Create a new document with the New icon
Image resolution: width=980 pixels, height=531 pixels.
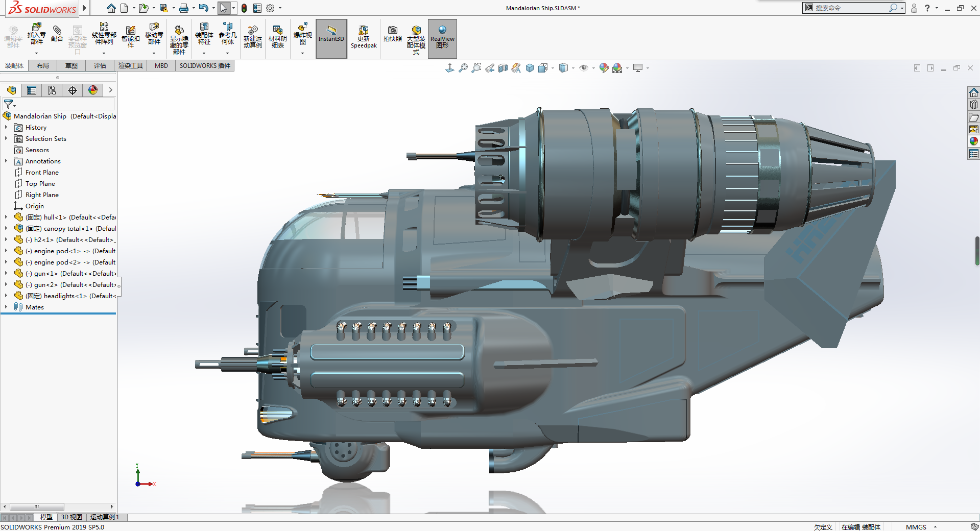click(x=124, y=8)
